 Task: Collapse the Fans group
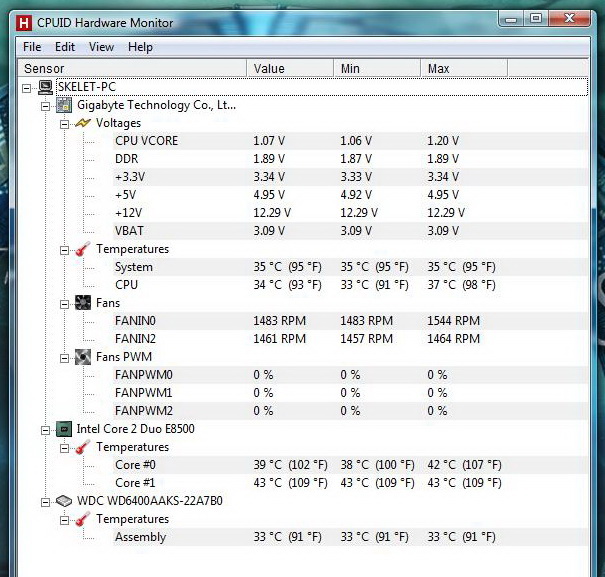pos(64,305)
